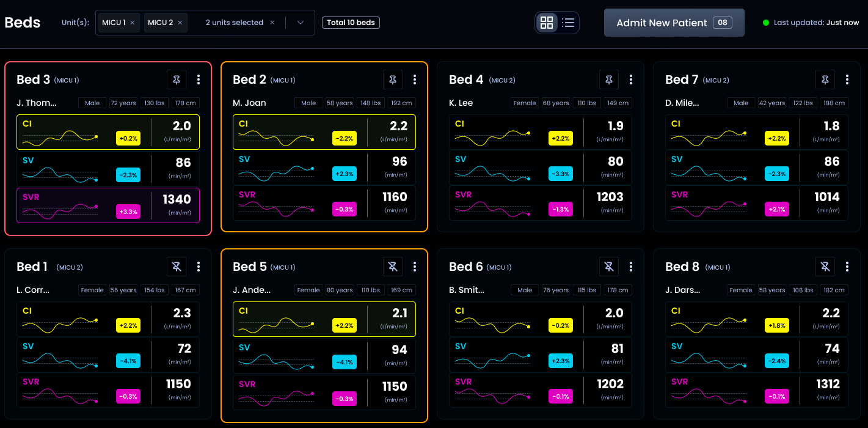Screen dimensions: 868x428
Task: Unpin the Bed 6 card
Action: (x=609, y=267)
